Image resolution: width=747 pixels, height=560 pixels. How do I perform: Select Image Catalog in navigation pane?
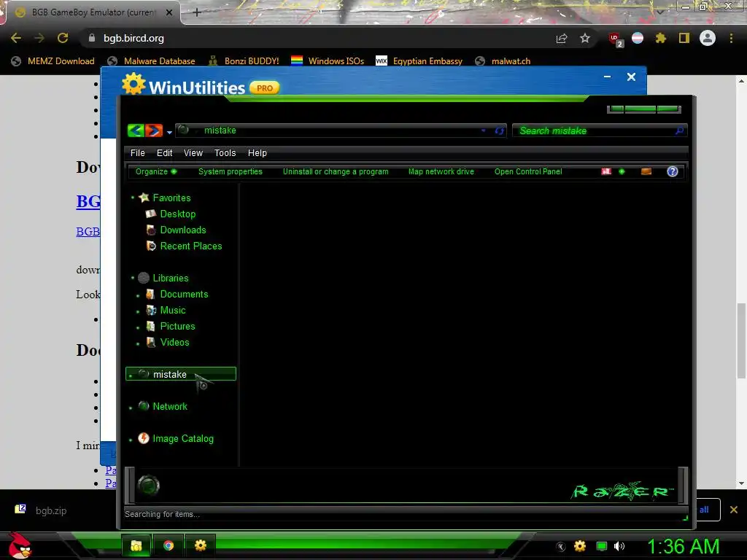183,438
